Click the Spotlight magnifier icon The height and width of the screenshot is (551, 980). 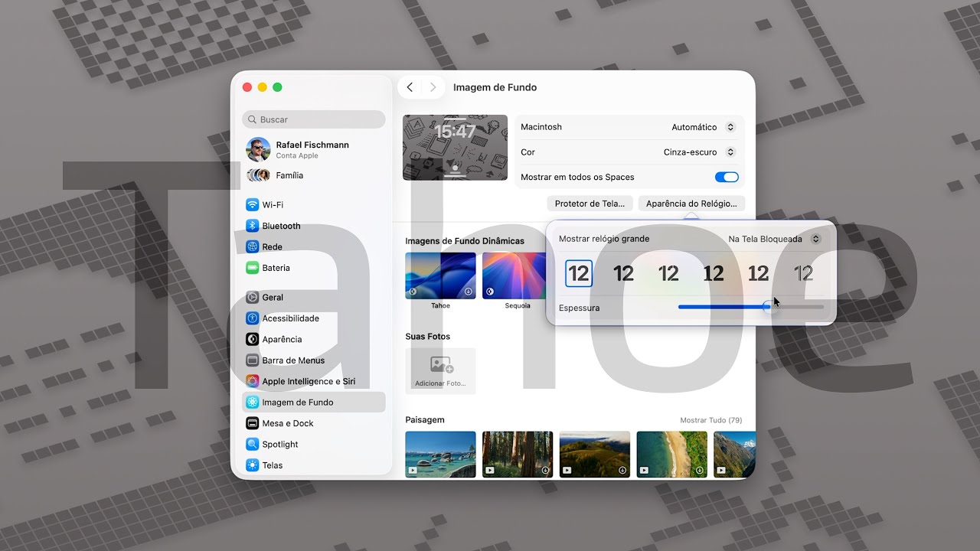click(252, 444)
